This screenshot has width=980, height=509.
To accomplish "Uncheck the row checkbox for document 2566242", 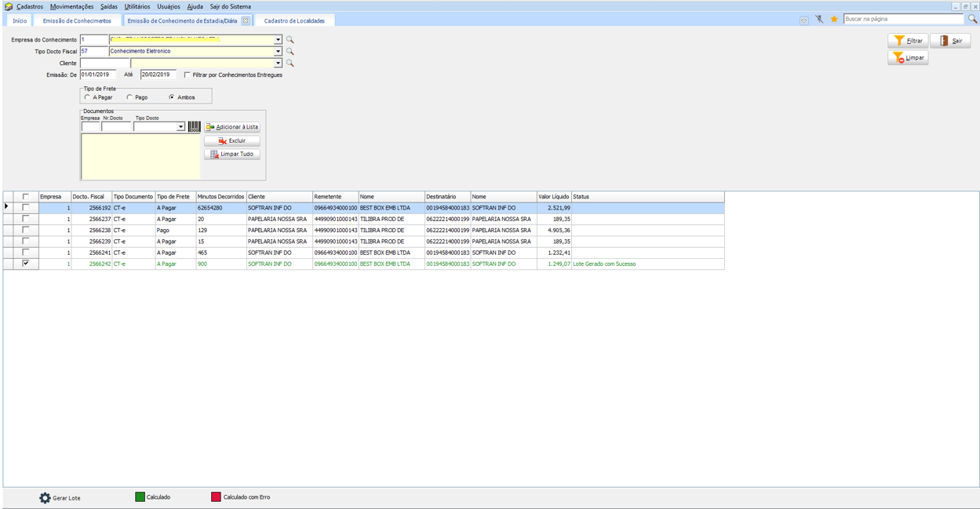I will 26,264.
